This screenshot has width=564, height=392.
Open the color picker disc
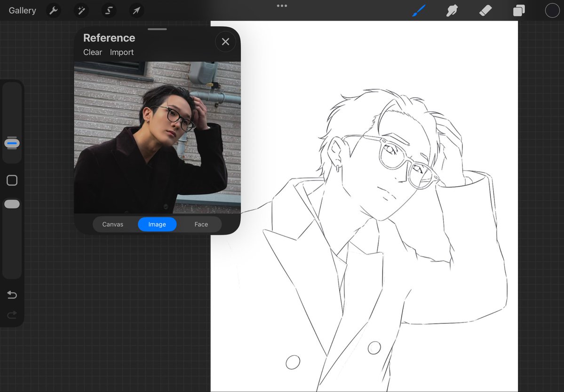551,10
